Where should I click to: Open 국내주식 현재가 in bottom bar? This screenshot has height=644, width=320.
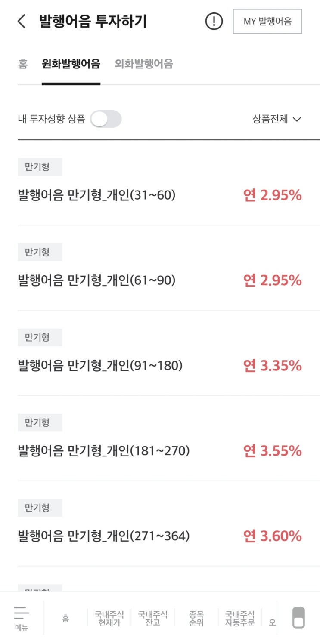[x=109, y=618]
